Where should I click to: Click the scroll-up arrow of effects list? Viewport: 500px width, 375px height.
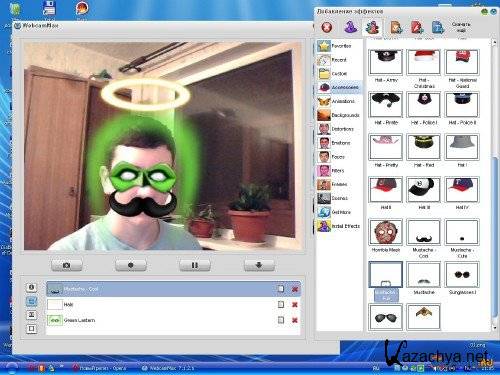pos(495,42)
